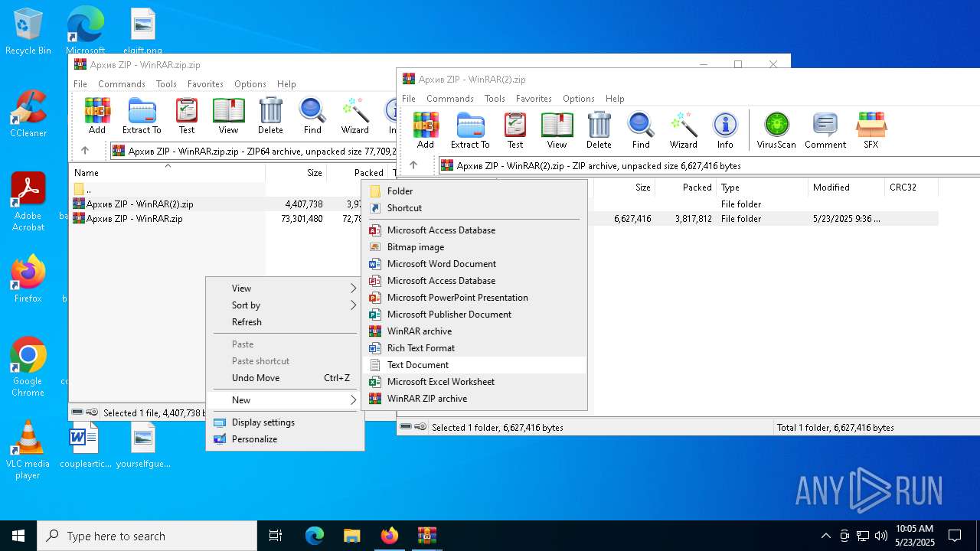Viewport: 980px width, 551px height.
Task: Open File Explorer from taskbar
Action: [351, 536]
